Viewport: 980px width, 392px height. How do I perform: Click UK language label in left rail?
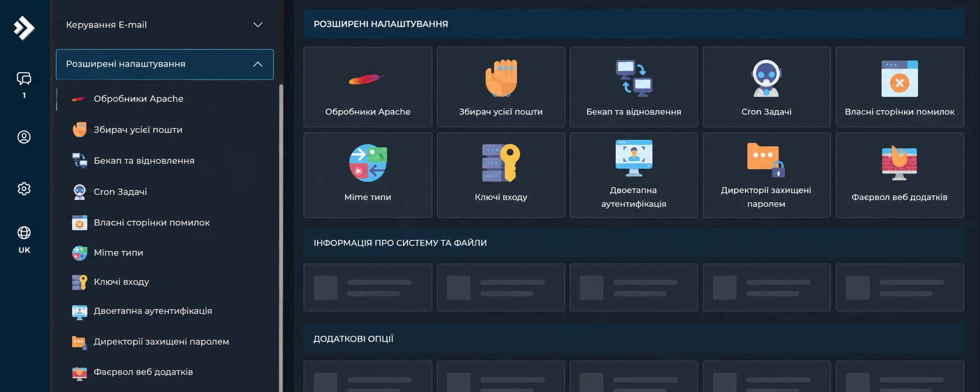[x=24, y=250]
